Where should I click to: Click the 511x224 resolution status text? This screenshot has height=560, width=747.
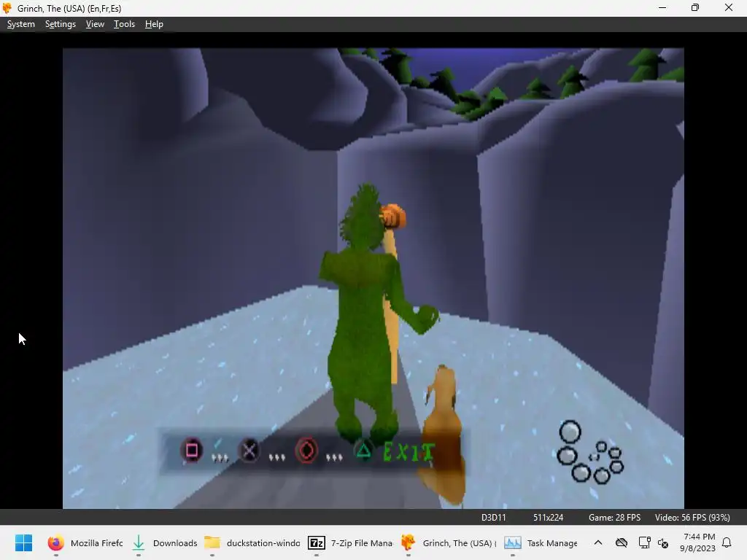tap(548, 517)
